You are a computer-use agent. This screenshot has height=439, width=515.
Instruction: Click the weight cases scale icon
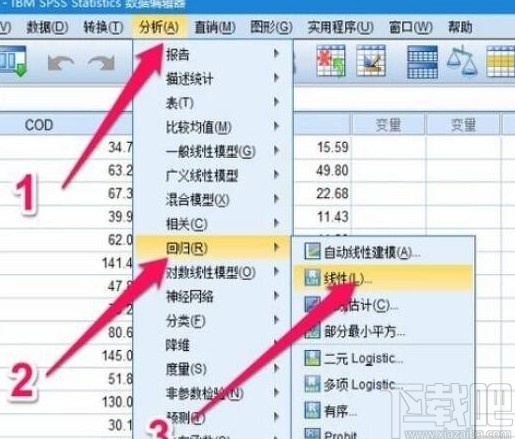click(x=462, y=61)
